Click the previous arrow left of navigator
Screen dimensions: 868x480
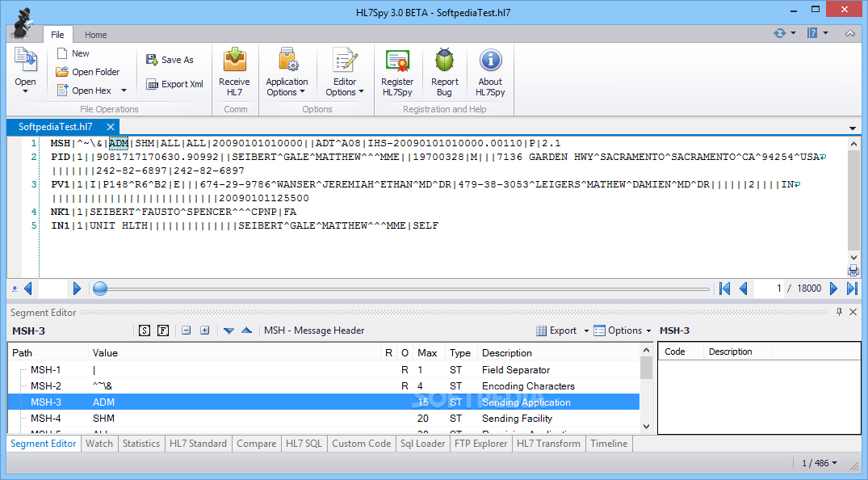[28, 288]
